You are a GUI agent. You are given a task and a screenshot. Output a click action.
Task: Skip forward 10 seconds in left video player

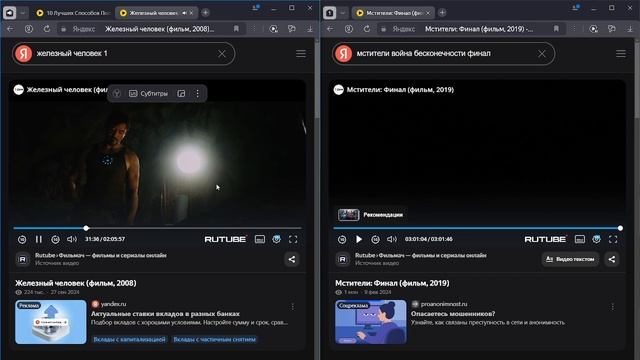[x=55, y=239]
